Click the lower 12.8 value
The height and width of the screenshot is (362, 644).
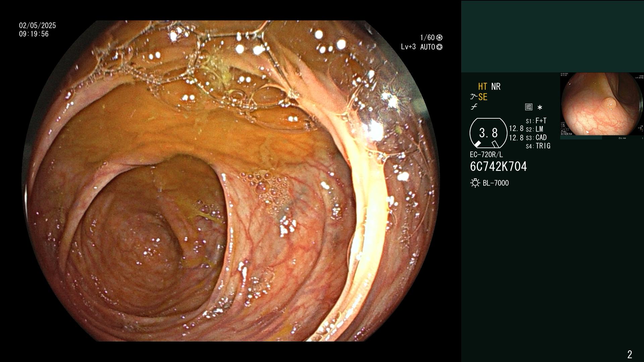click(x=516, y=138)
